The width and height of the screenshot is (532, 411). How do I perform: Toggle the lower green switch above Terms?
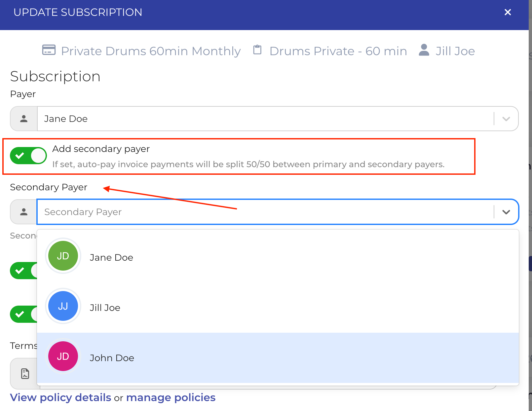(23, 314)
